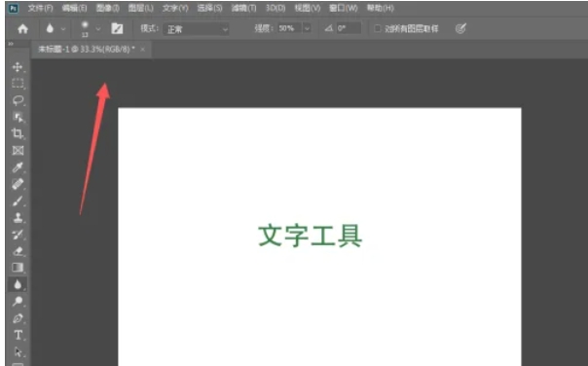Click the brush angle 0° field
Screen dimensions: 588x366
pos(349,28)
